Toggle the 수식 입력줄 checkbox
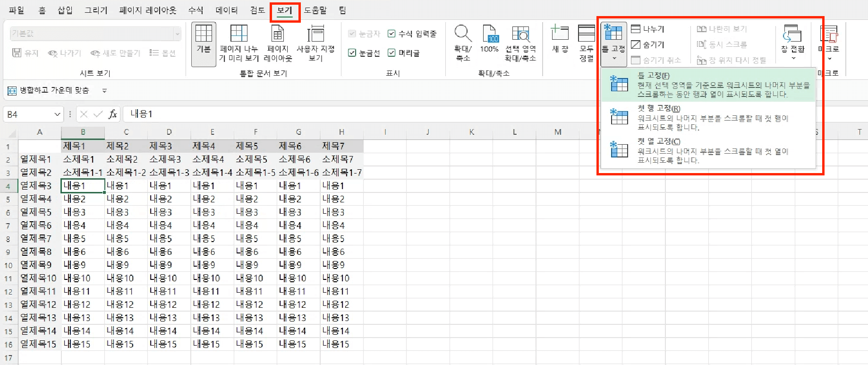The height and width of the screenshot is (365, 868). pos(391,34)
